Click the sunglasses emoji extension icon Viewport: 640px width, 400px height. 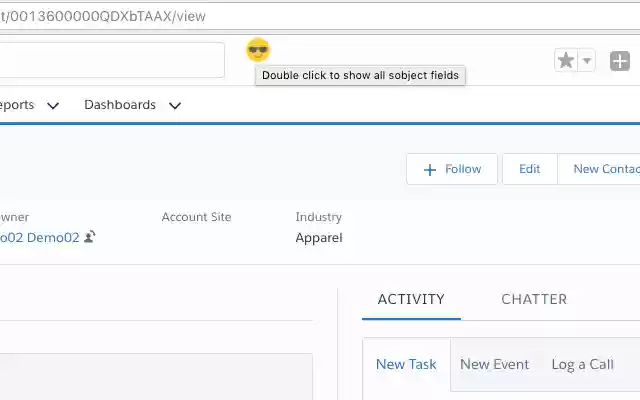coord(258,50)
